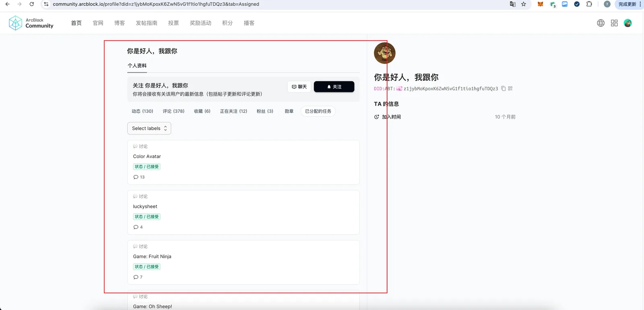Click the DID address z1jybMoKpoxK6ZwN5vG1f1tio1hgfuTDQz3
The image size is (644, 310).
[451, 89]
